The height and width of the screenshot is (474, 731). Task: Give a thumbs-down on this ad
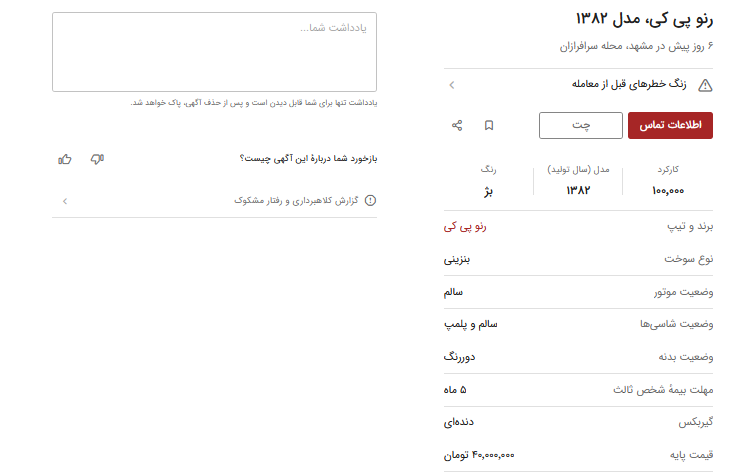[97, 159]
